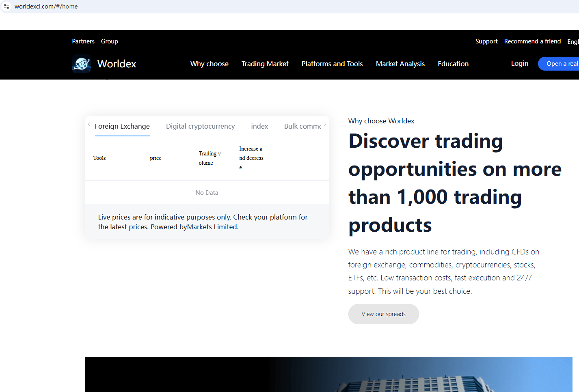The width and height of the screenshot is (579, 392).
Task: Click the site info icon in address bar
Action: [6, 6]
